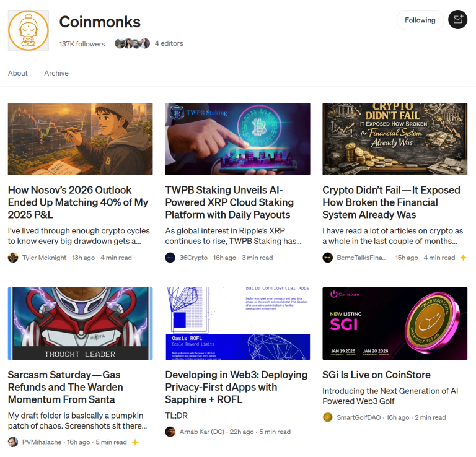Screen dimensions: 476x457
Task: Click the 4 editors link
Action: click(169, 44)
